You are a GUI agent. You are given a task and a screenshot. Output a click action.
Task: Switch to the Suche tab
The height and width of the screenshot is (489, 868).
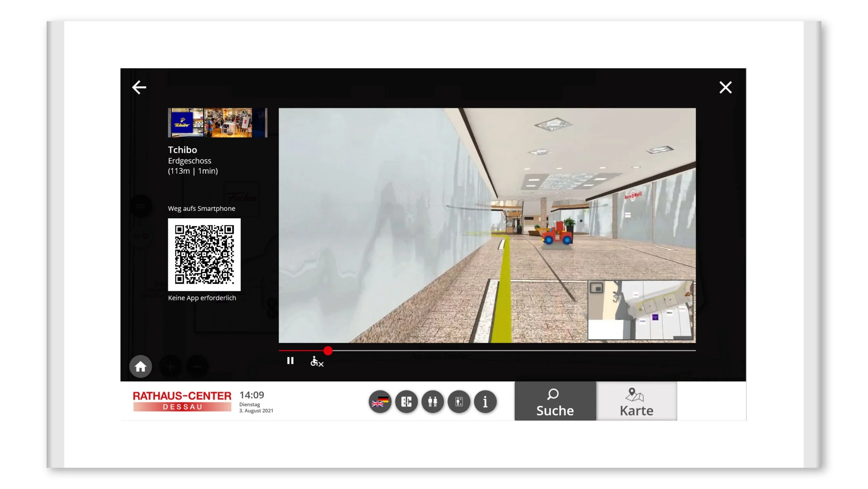click(x=555, y=401)
